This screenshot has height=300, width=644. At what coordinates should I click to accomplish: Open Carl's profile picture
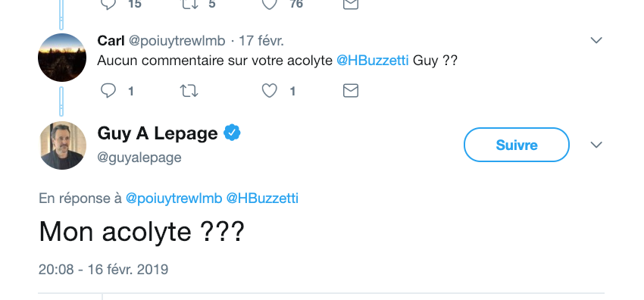tap(62, 58)
